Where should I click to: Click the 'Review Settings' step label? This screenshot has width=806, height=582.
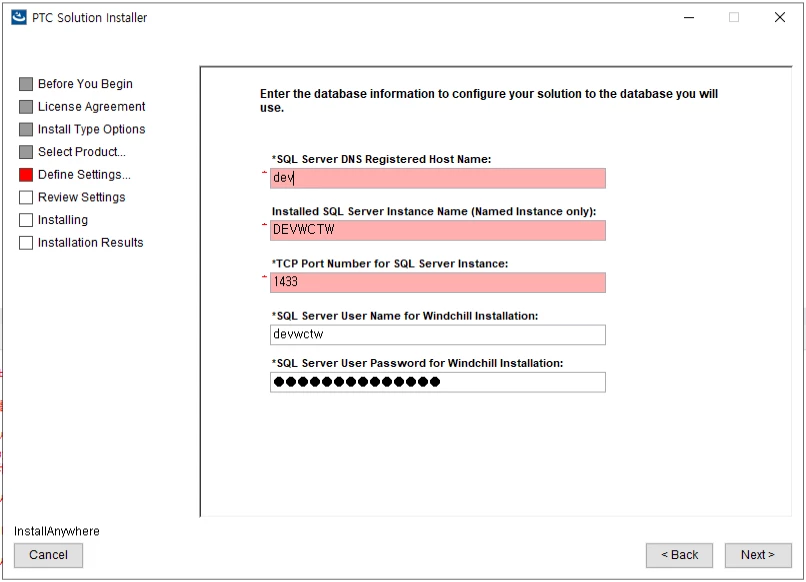(x=82, y=197)
